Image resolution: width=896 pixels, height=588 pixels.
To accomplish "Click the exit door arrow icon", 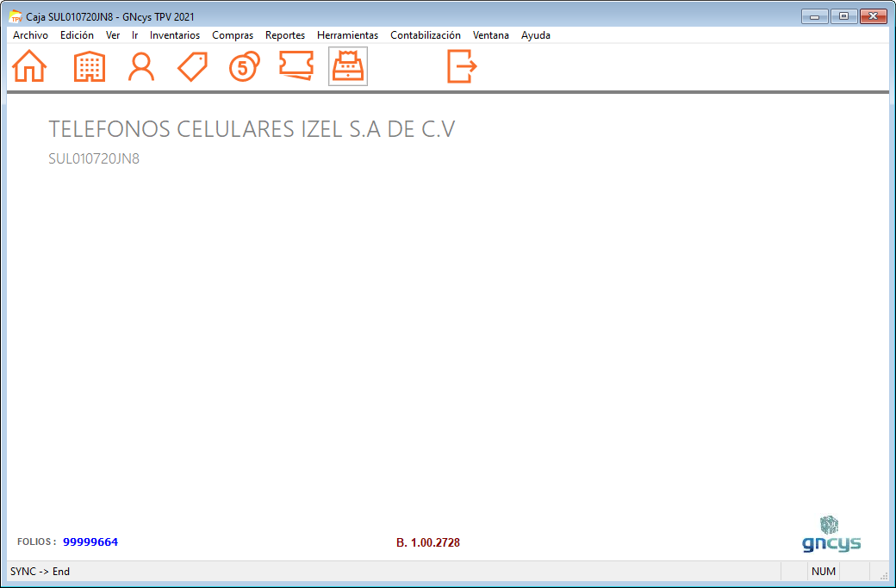I will 462,66.
